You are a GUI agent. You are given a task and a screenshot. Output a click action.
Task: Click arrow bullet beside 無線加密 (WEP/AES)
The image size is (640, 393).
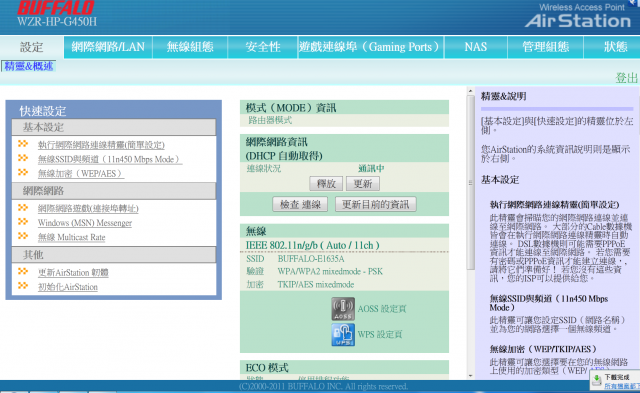[23, 172]
